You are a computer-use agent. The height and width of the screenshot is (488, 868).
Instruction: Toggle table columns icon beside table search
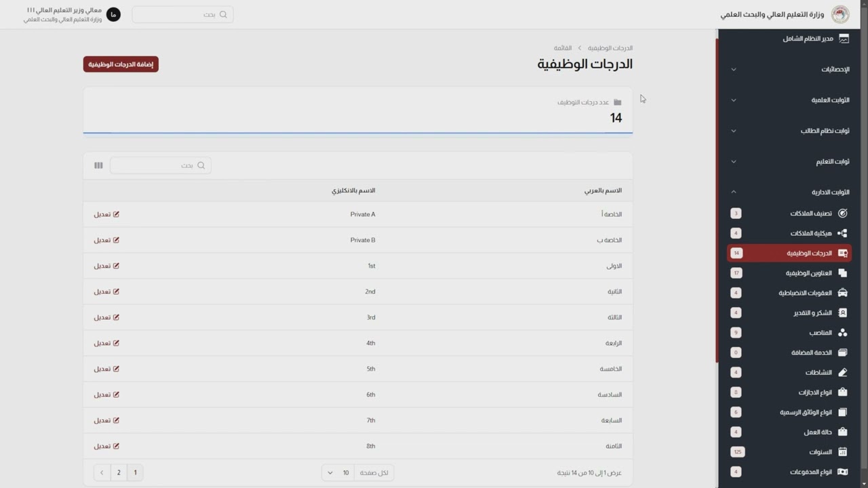click(98, 165)
